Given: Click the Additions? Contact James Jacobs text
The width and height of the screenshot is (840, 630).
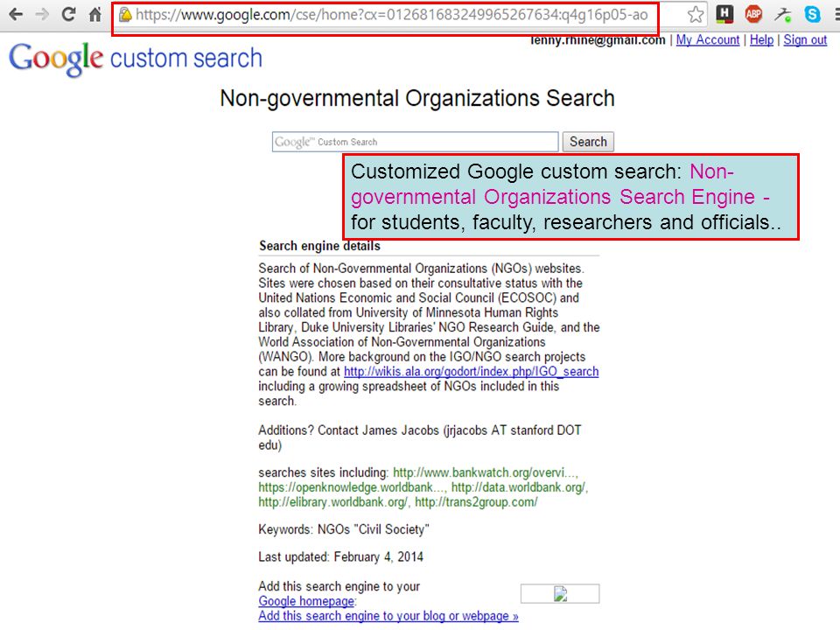Looking at the screenshot, I should click(419, 437).
